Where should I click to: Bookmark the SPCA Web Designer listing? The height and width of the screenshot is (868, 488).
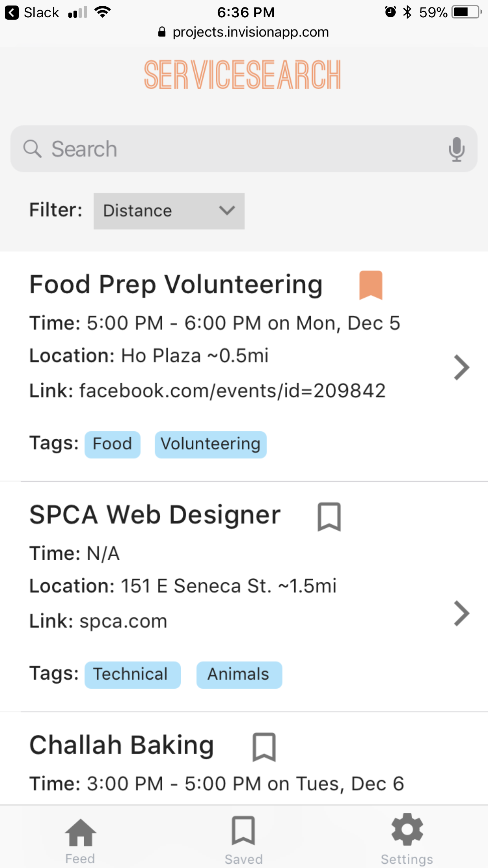tap(329, 517)
